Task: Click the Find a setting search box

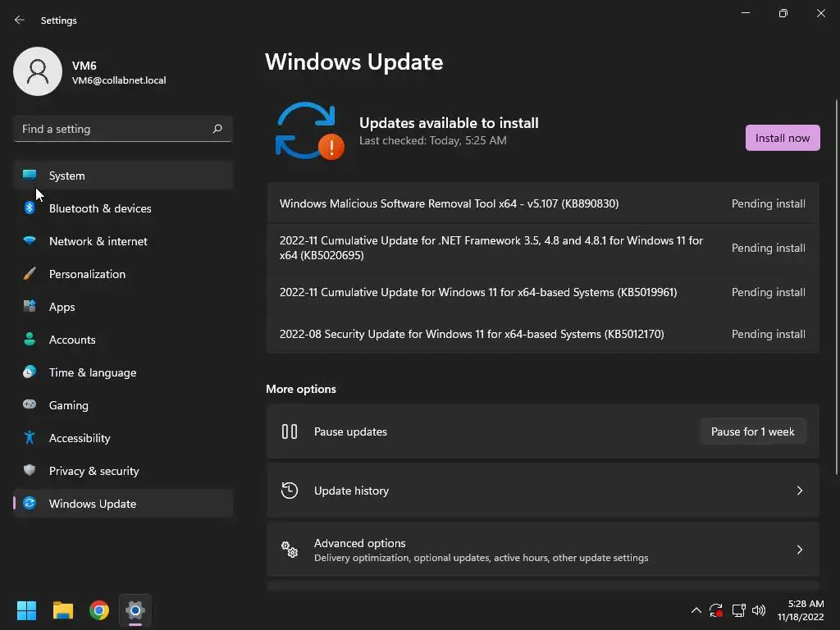Action: point(123,129)
